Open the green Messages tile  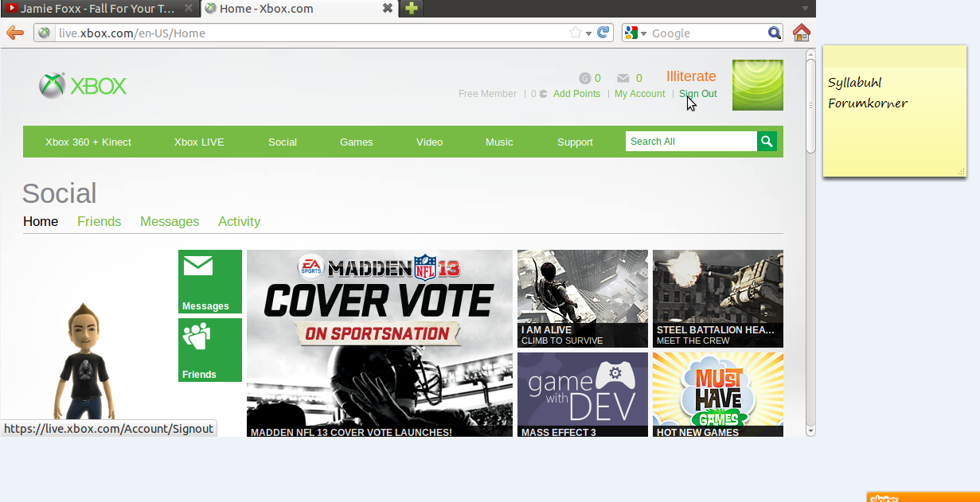pos(210,282)
